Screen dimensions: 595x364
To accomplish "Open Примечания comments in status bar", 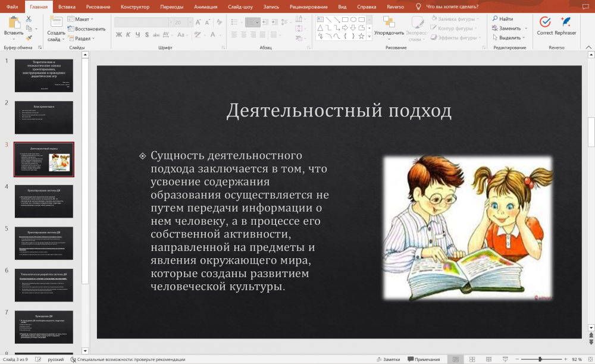I will pyautogui.click(x=424, y=359).
